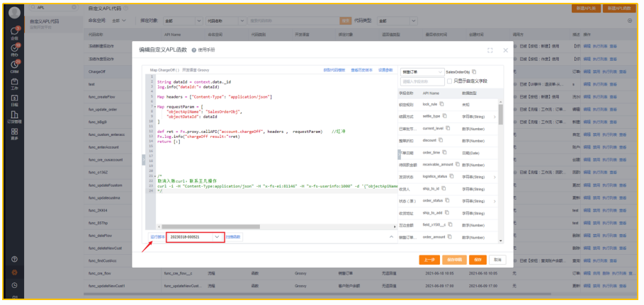Open the 待办 to-do icon in sidebar
Image resolution: width=644 pixels, height=305 pixels.
(x=14, y=50)
